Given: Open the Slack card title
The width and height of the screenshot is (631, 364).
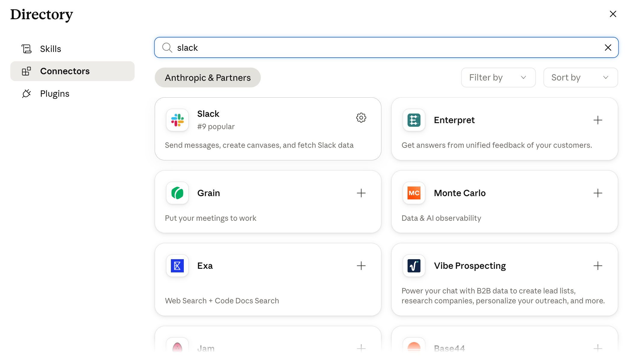Looking at the screenshot, I should [208, 114].
